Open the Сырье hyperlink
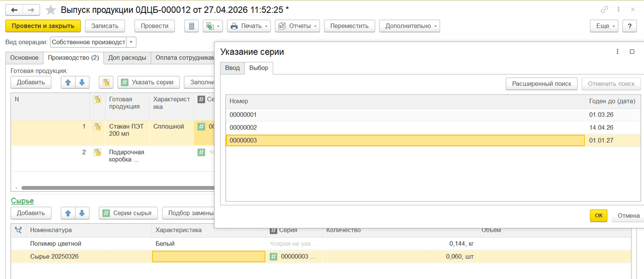644x279 pixels. click(x=22, y=201)
